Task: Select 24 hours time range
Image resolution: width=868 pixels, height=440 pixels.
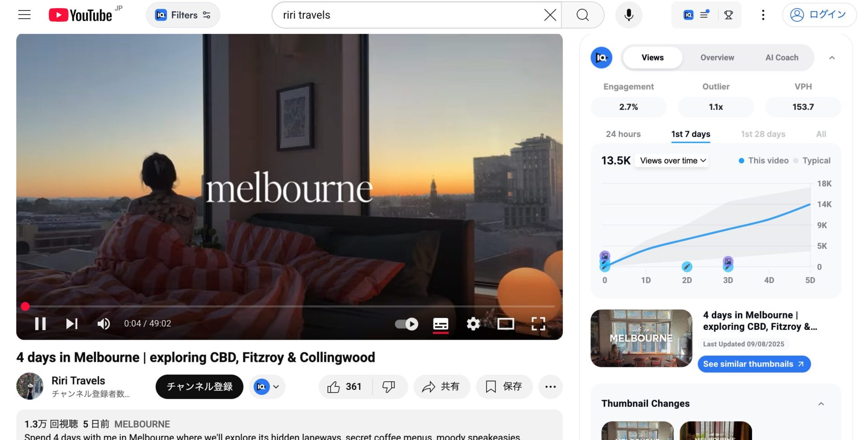Action: click(623, 134)
